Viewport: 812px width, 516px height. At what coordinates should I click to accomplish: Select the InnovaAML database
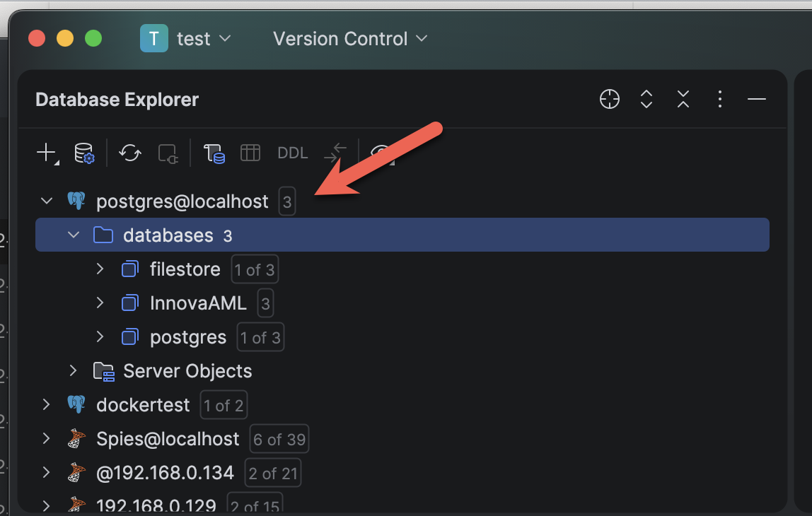198,303
